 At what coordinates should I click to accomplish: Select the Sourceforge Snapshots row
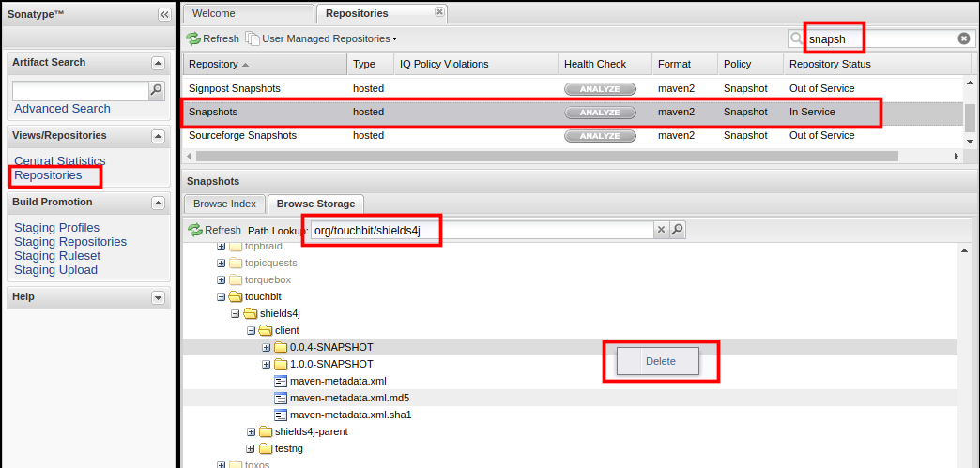coord(574,136)
